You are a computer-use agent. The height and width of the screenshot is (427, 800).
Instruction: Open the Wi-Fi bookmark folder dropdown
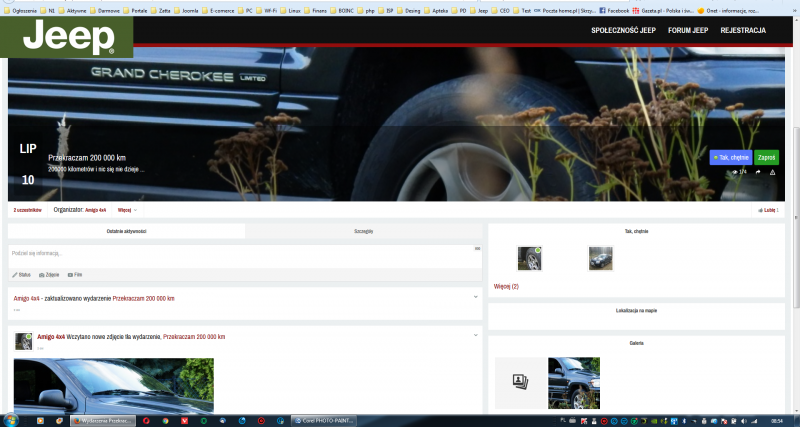(x=266, y=10)
